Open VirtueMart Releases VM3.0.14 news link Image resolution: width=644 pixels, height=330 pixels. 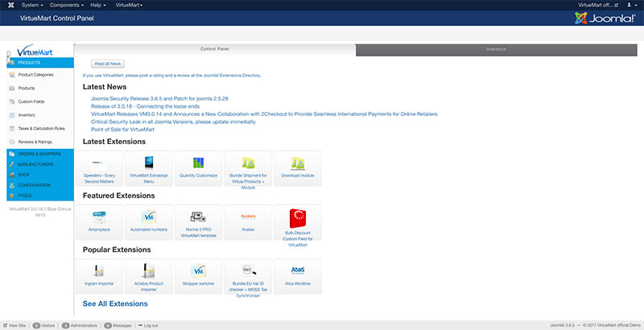(264, 114)
